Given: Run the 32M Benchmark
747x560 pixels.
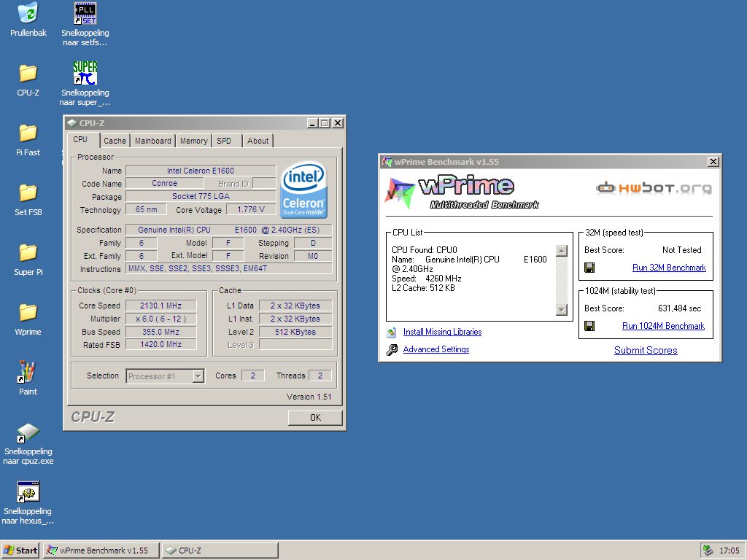Looking at the screenshot, I should pyautogui.click(x=669, y=268).
